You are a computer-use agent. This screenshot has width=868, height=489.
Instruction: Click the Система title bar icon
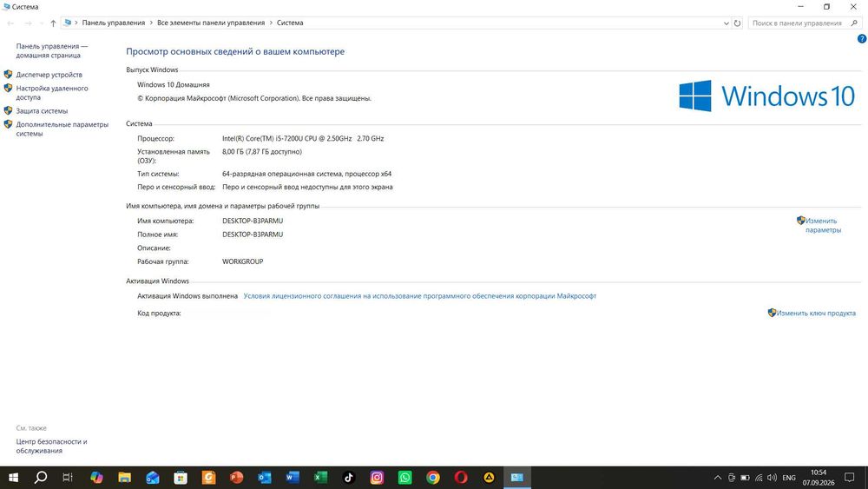6,7
